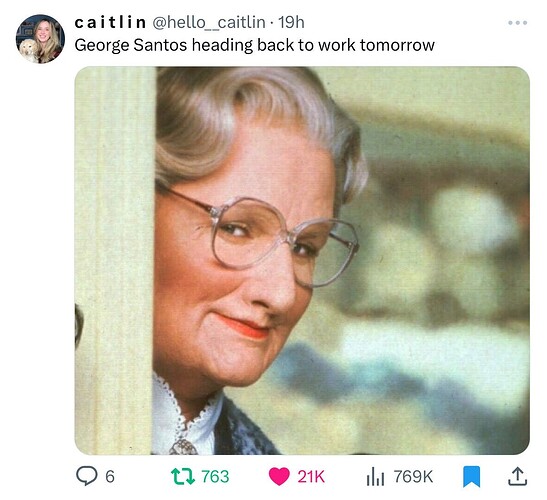Click the reply count number 6

tap(110, 477)
